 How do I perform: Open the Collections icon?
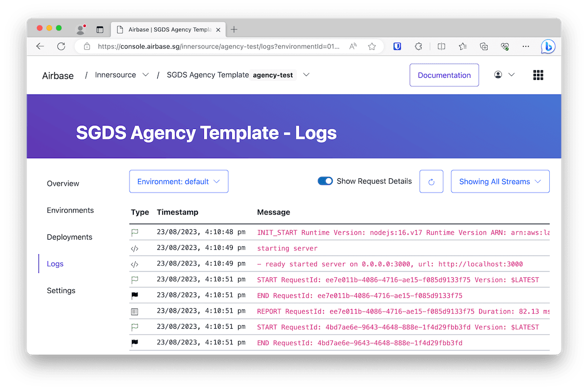pos(484,47)
